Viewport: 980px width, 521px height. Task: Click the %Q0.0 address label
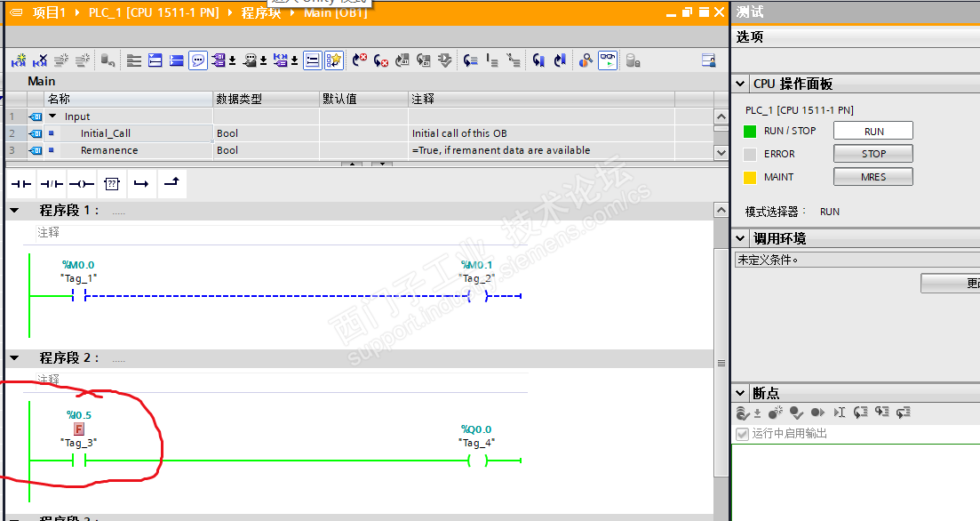476,429
